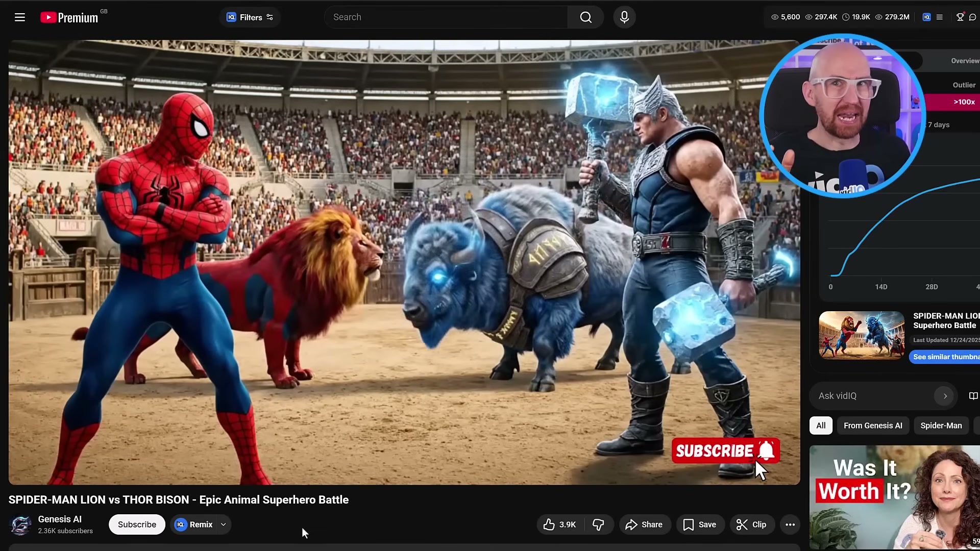
Task: Open the vidIQ Filters button
Action: (x=250, y=17)
